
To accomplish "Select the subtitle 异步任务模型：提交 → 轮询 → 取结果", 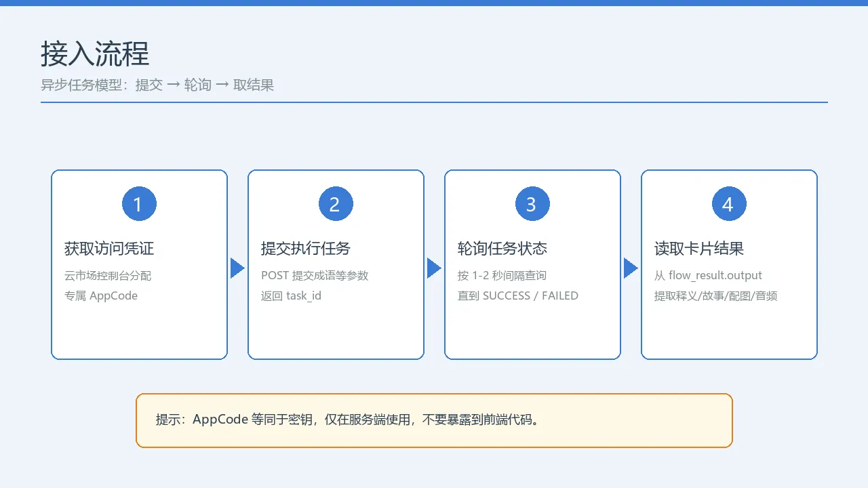I will tap(157, 85).
